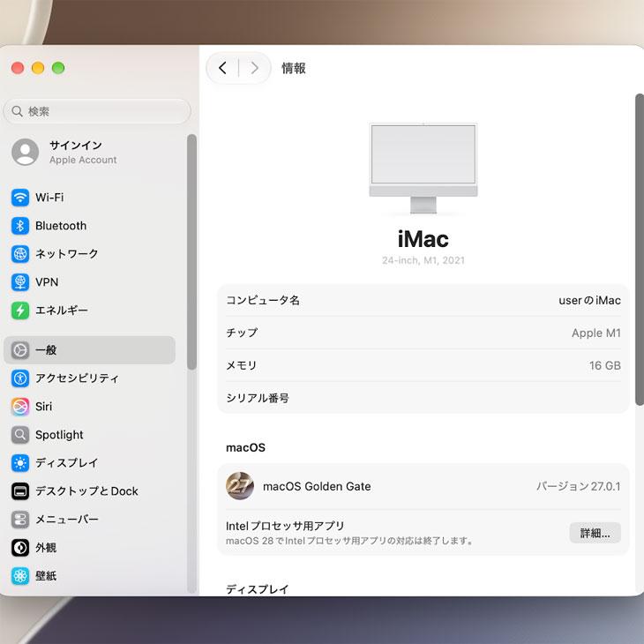Click the シリアル番号 row label
This screenshot has width=644, height=644.
click(x=258, y=398)
